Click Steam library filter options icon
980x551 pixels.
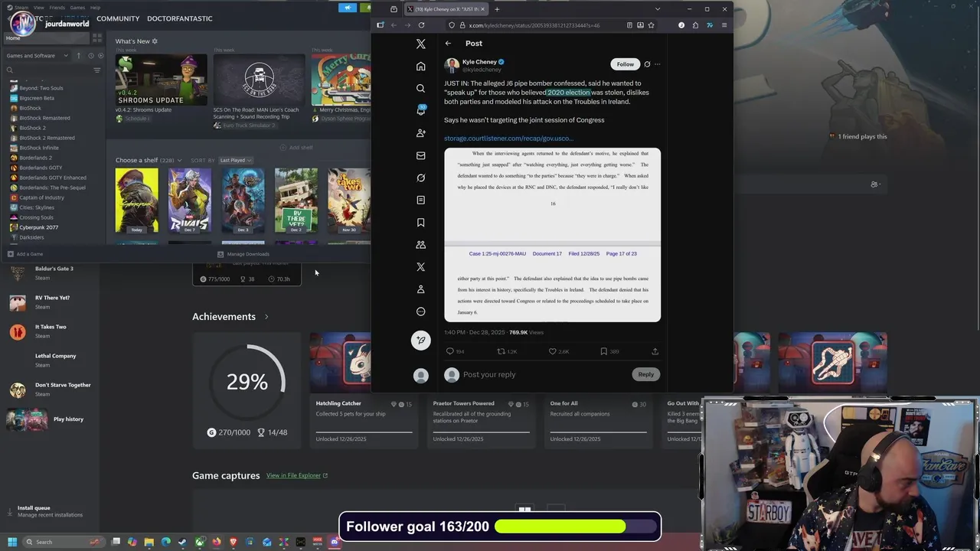(96, 70)
